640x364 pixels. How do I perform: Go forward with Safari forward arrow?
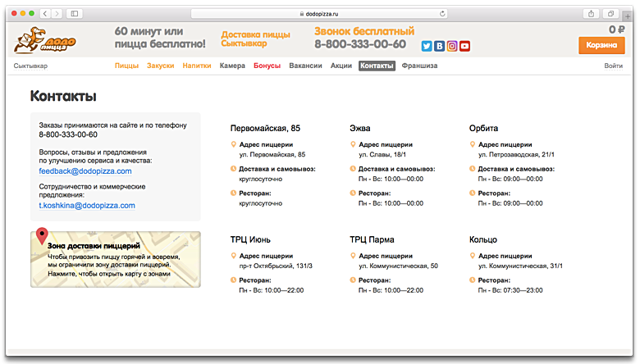coord(57,13)
